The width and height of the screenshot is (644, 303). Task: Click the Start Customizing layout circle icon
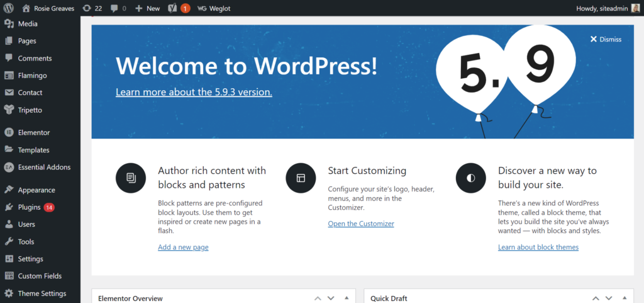pos(301,178)
